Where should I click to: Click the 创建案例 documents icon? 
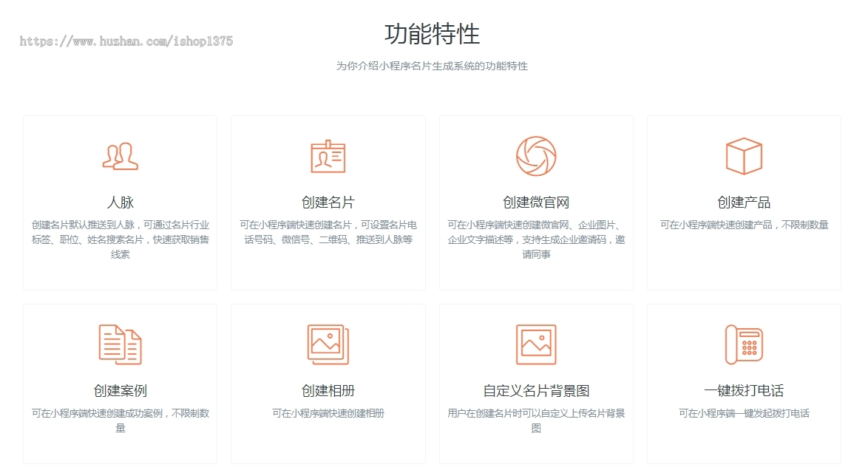120,344
